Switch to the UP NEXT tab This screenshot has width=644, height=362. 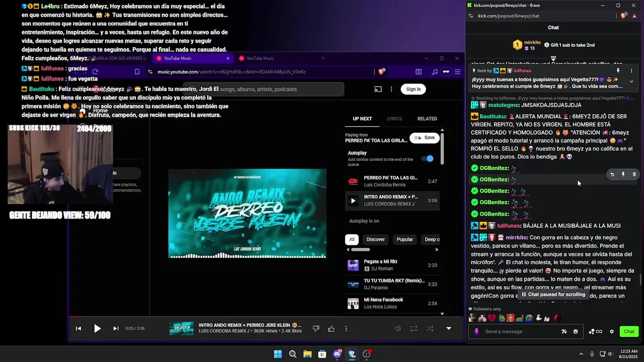(x=362, y=119)
